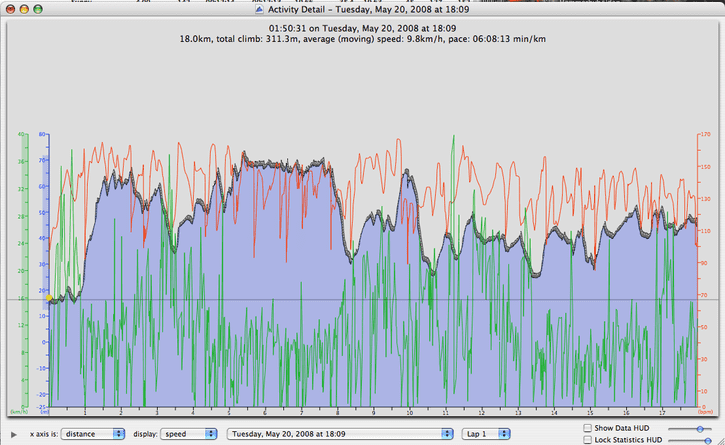Viewport: 725px width, 445px height.
Task: Click the '18.0km, total climb' statistics line
Action: pos(362,39)
